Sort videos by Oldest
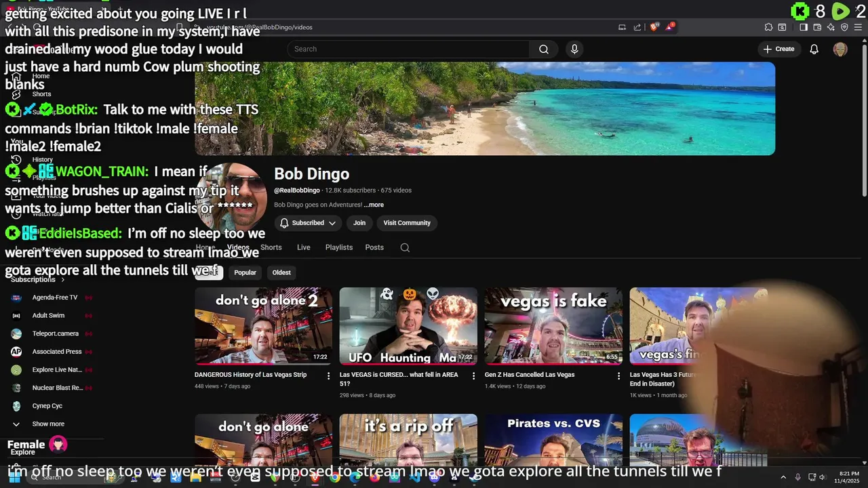The height and width of the screenshot is (488, 868). pyautogui.click(x=281, y=272)
